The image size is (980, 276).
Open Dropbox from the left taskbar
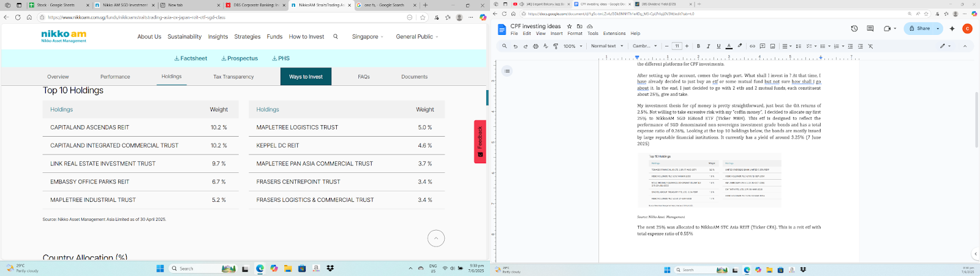(330, 269)
